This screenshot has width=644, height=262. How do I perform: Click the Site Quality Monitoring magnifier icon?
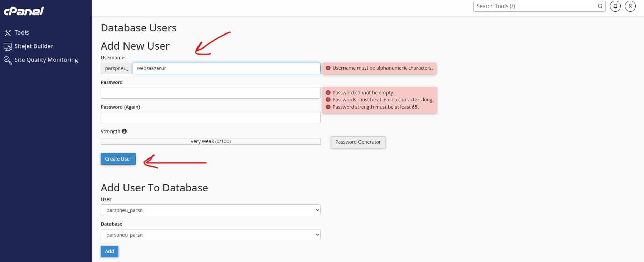(8, 60)
